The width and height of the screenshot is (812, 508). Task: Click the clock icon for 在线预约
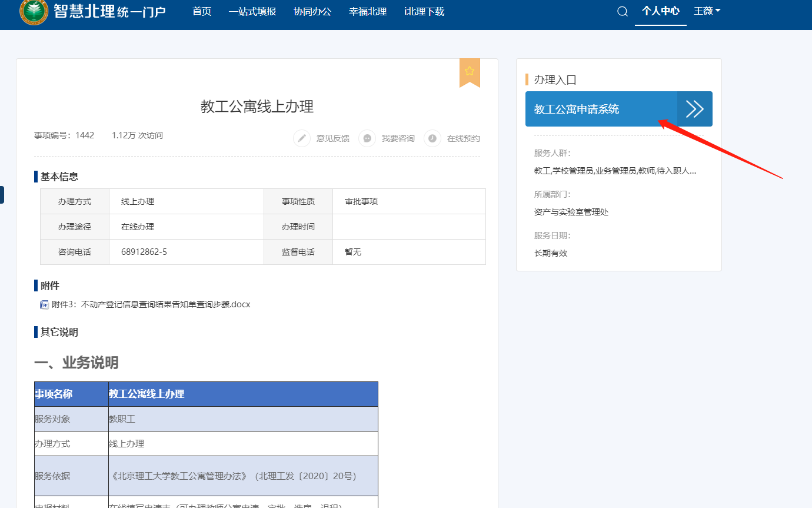[x=432, y=138]
